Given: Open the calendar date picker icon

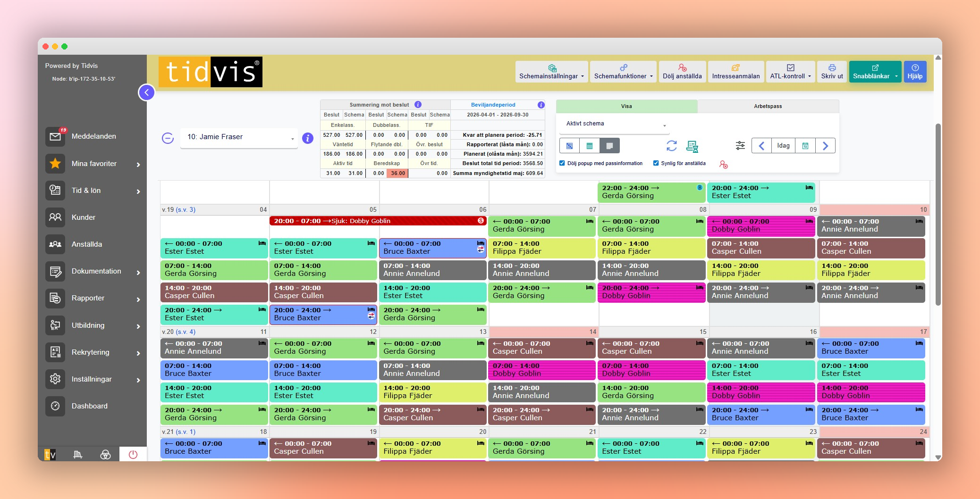Looking at the screenshot, I should click(x=805, y=146).
